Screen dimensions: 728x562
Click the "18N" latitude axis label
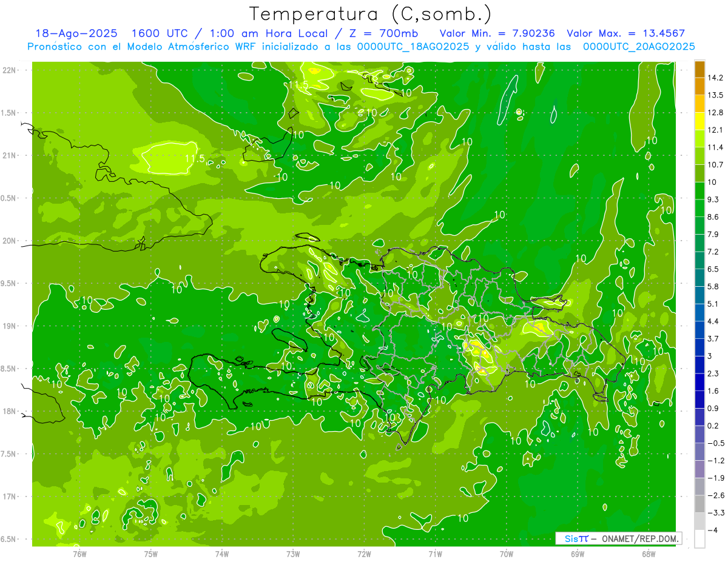[x=9, y=412]
